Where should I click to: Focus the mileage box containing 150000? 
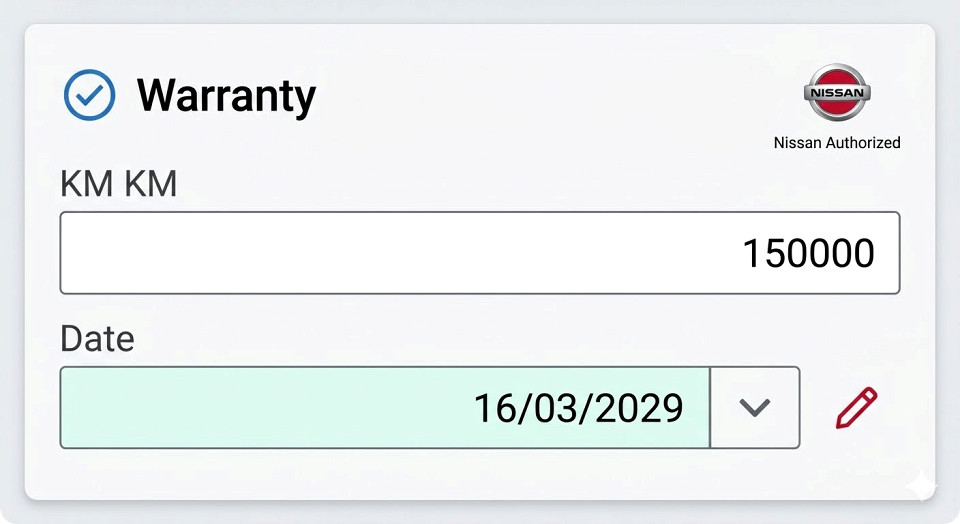pyautogui.click(x=480, y=253)
